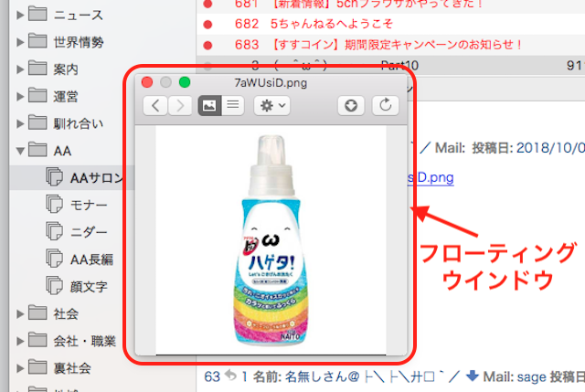Expand the 案内 folder
This screenshot has height=392, width=585.
(20, 69)
